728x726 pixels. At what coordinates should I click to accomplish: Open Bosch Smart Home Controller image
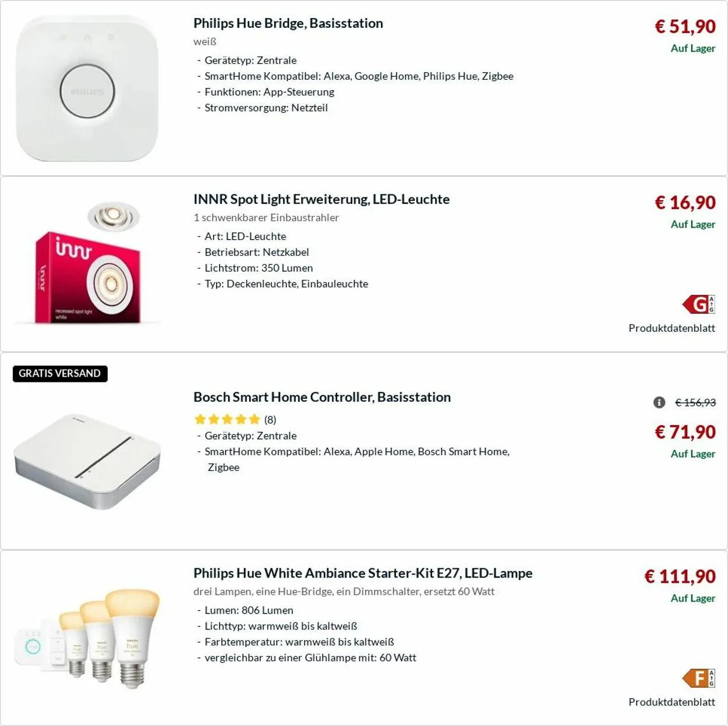[x=87, y=460]
